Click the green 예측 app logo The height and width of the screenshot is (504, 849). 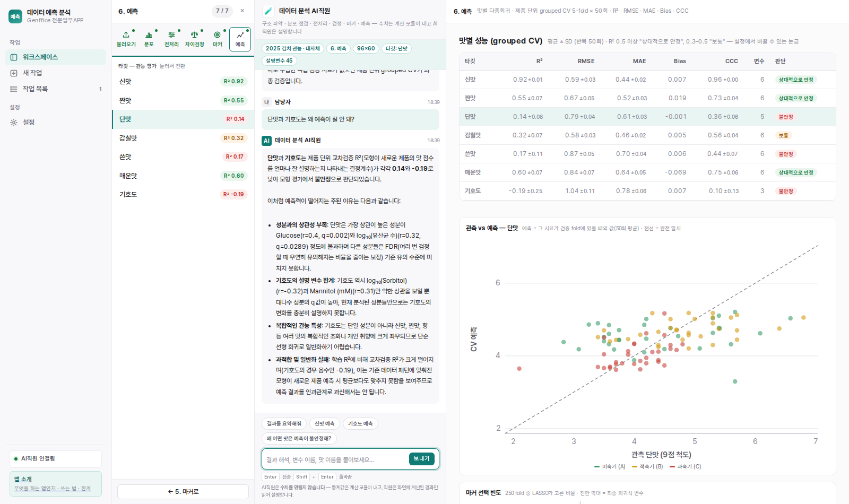coord(15,16)
